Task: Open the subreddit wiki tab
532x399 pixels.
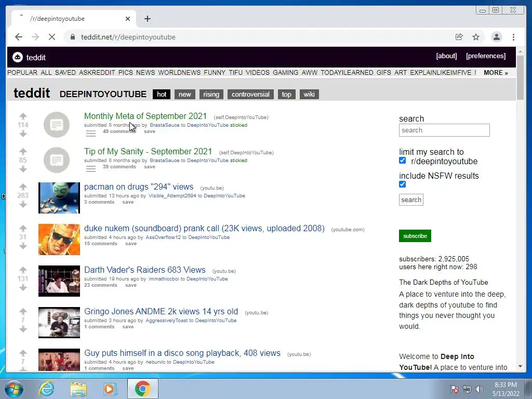Action: (x=309, y=95)
